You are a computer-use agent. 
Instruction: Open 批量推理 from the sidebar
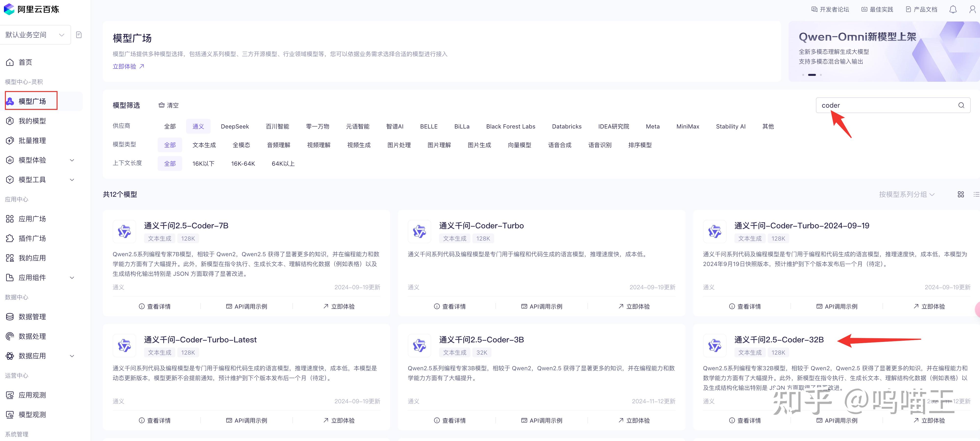coord(32,141)
